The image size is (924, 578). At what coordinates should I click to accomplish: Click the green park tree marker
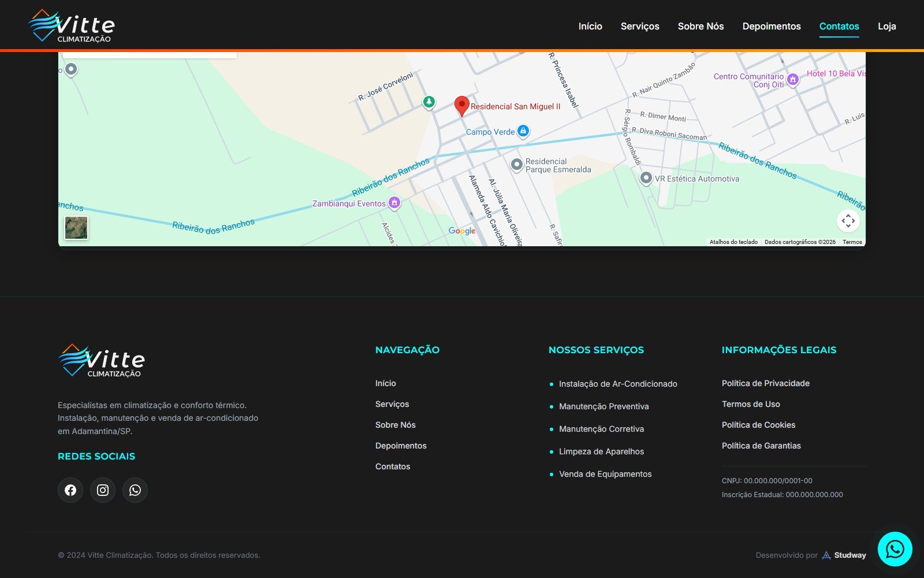point(429,102)
